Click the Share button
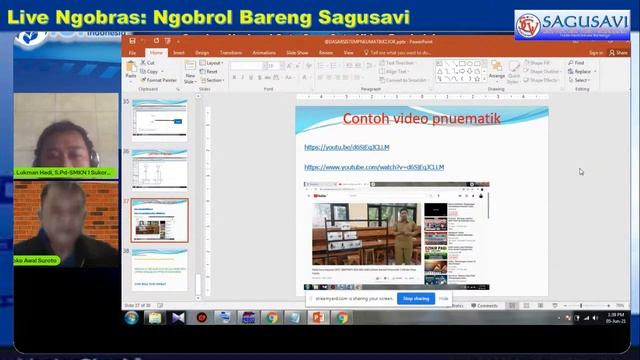The width and height of the screenshot is (640, 360). point(618,53)
